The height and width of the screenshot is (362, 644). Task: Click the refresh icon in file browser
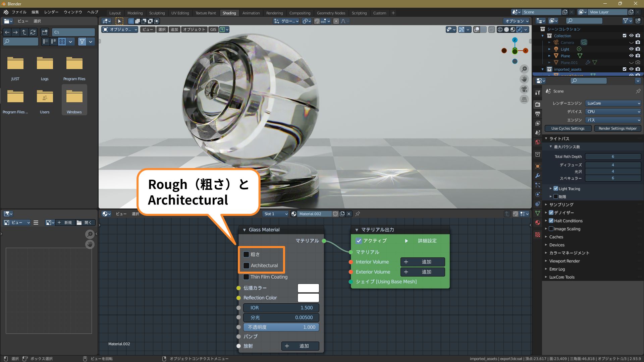pos(33,32)
